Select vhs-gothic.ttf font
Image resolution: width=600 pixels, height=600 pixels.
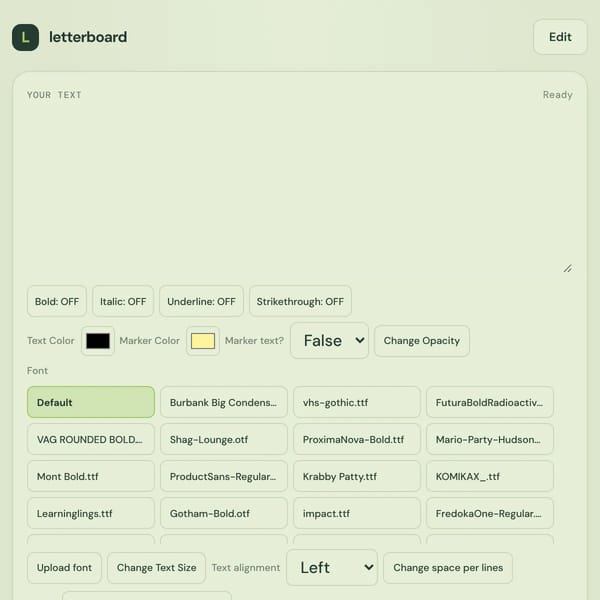click(x=357, y=402)
